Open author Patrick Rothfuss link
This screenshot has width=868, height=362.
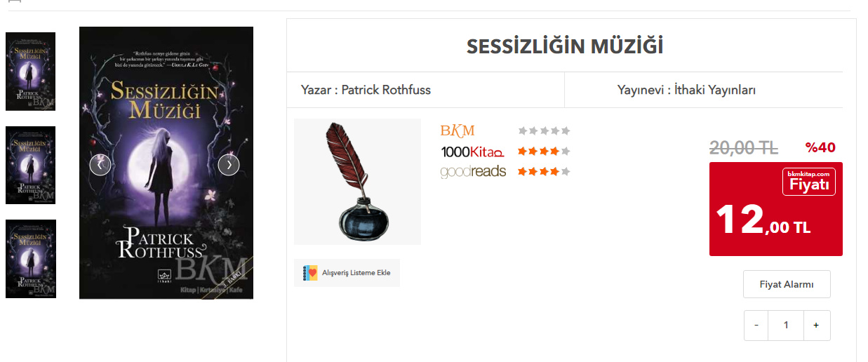pos(386,90)
